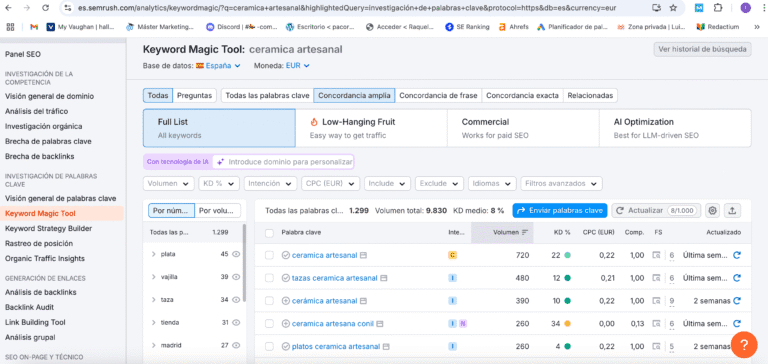
Task: Tick checkbox for 'platos ceramica artesanal'
Action: [x=269, y=346]
